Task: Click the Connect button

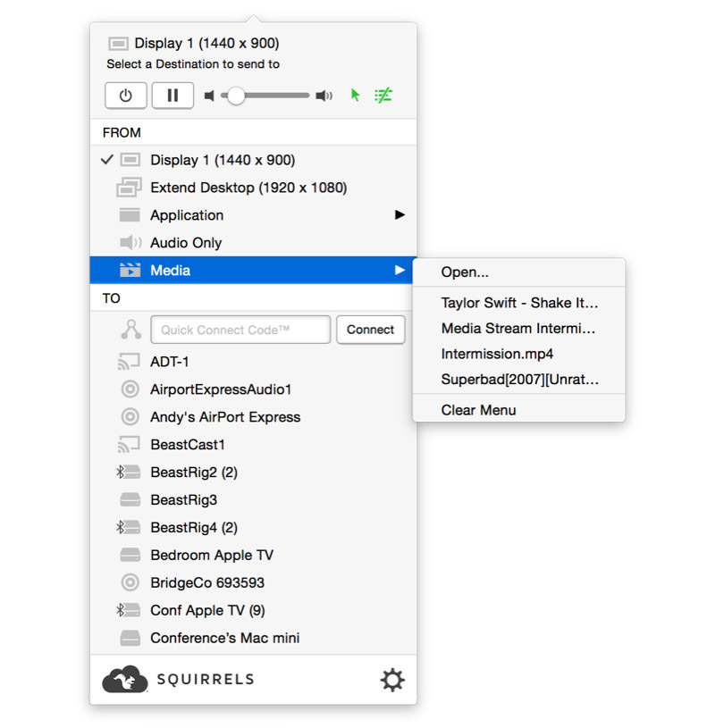Action: tap(370, 330)
